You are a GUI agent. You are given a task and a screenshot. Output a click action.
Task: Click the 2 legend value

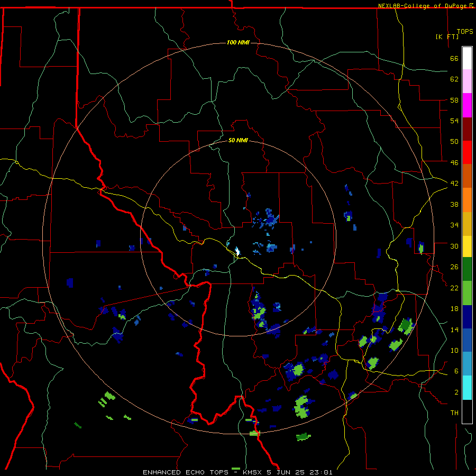(x=456, y=392)
